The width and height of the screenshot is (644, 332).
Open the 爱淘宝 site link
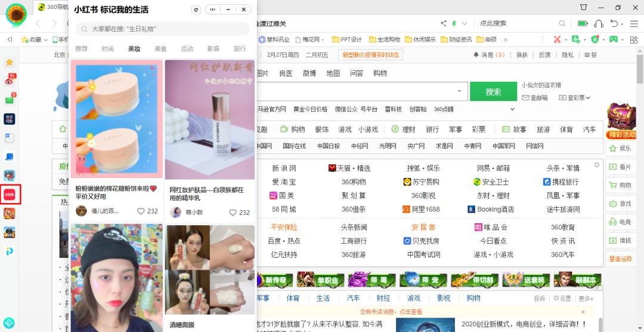pos(284,182)
